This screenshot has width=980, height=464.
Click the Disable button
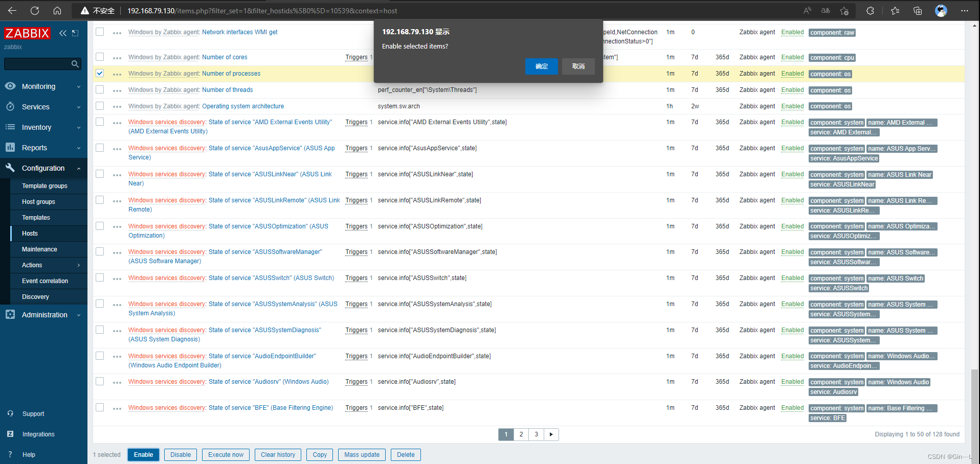181,455
